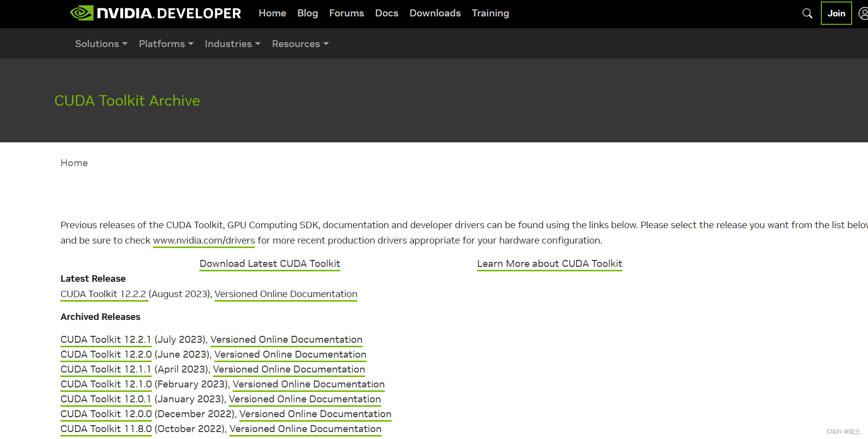Open documentation for CUDA Toolkit 12.2.1
Screen dimensions: 868x439
pos(286,340)
